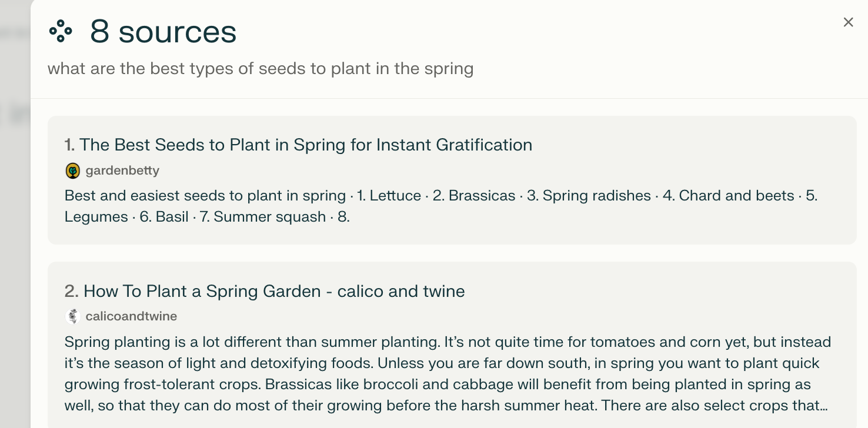Click the calicoandtwine favicon
The height and width of the screenshot is (428, 868).
pos(72,316)
